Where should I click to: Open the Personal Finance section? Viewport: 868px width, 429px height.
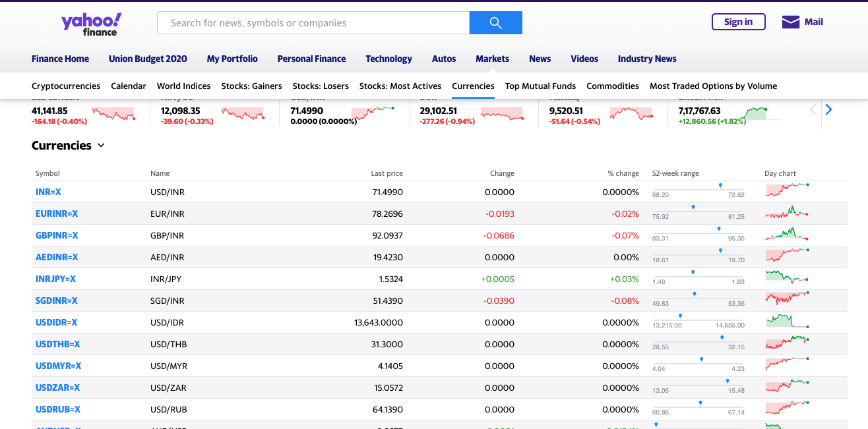pyautogui.click(x=311, y=59)
